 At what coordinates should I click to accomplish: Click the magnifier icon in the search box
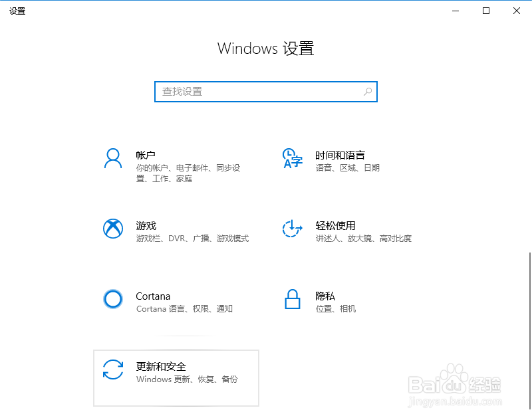click(367, 92)
